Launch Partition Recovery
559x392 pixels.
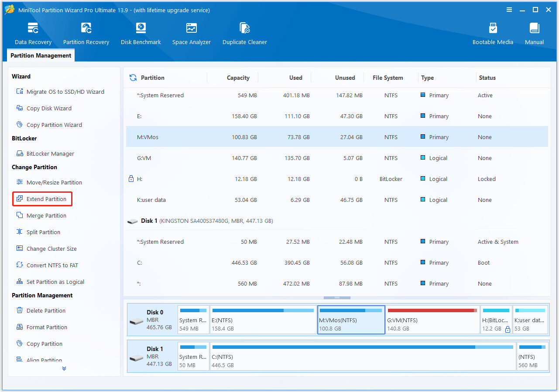(x=86, y=34)
